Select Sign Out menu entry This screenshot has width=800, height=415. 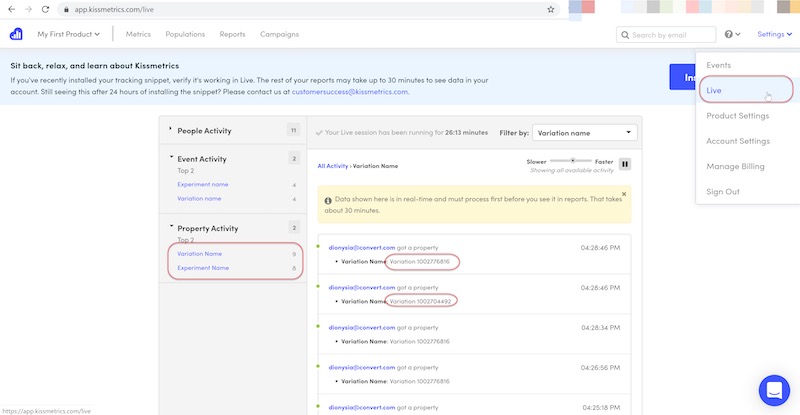(722, 191)
